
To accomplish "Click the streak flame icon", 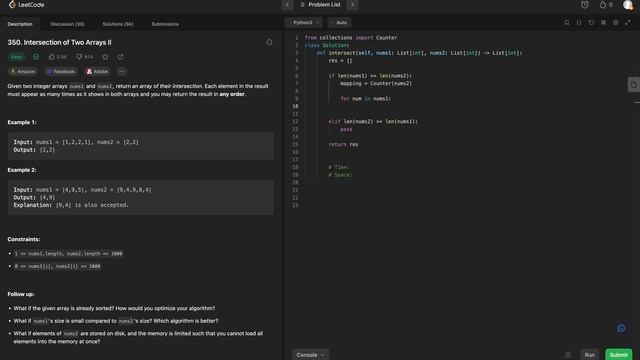I will pos(603,5).
